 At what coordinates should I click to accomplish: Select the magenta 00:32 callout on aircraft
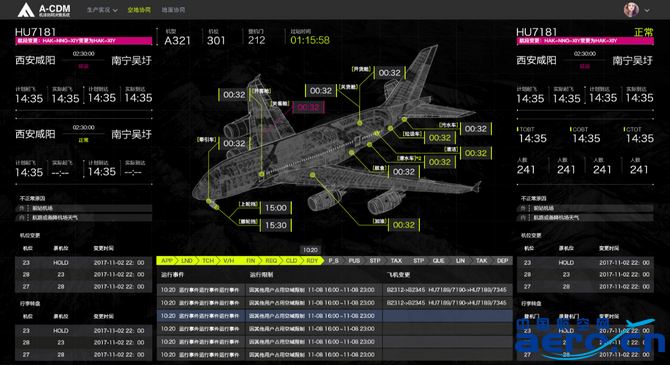[308, 107]
